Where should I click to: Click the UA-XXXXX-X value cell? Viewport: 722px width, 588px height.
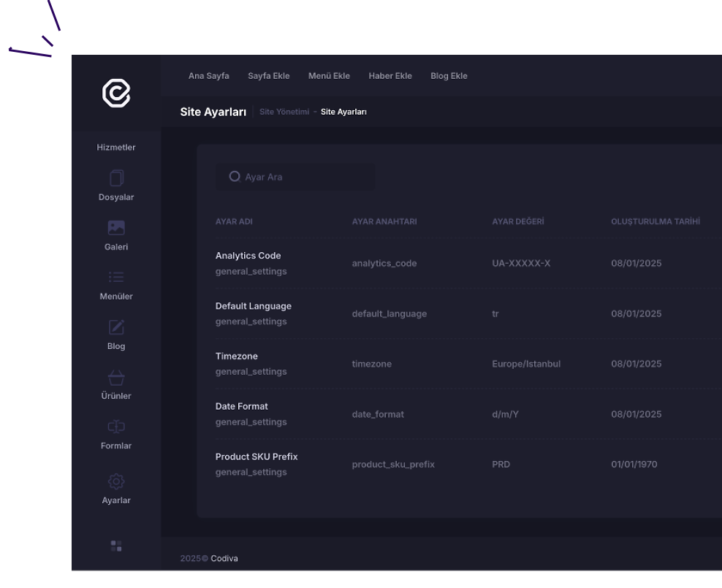coord(521,263)
